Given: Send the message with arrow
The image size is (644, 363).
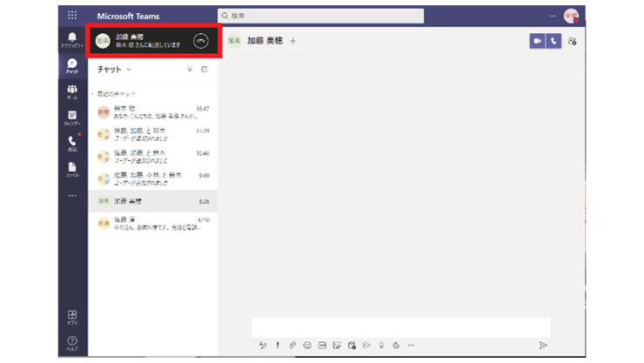Looking at the screenshot, I should pos(543,346).
